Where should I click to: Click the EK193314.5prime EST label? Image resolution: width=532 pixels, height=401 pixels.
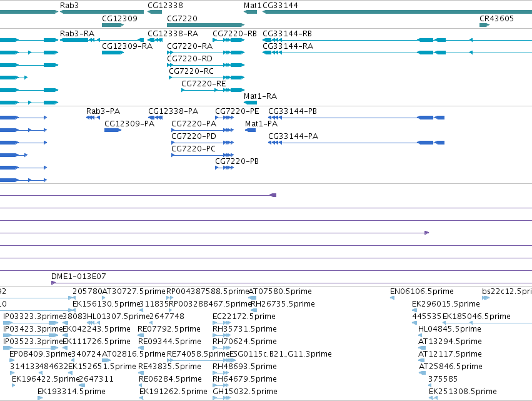point(72,392)
